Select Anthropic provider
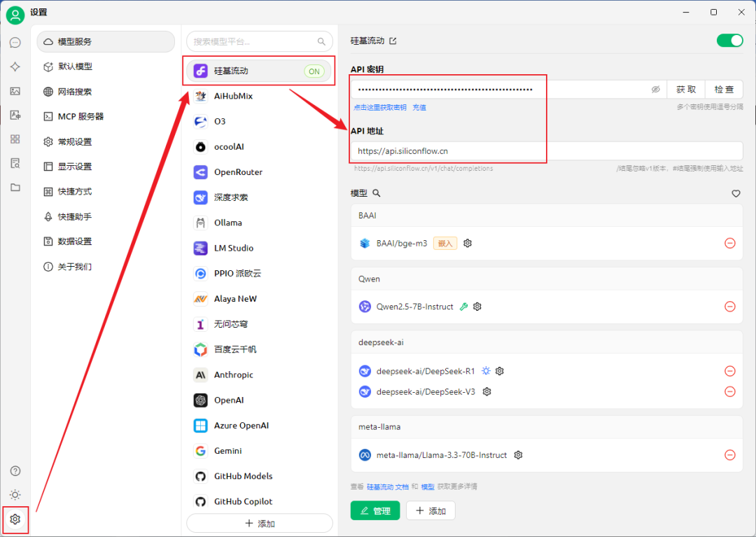 point(260,375)
